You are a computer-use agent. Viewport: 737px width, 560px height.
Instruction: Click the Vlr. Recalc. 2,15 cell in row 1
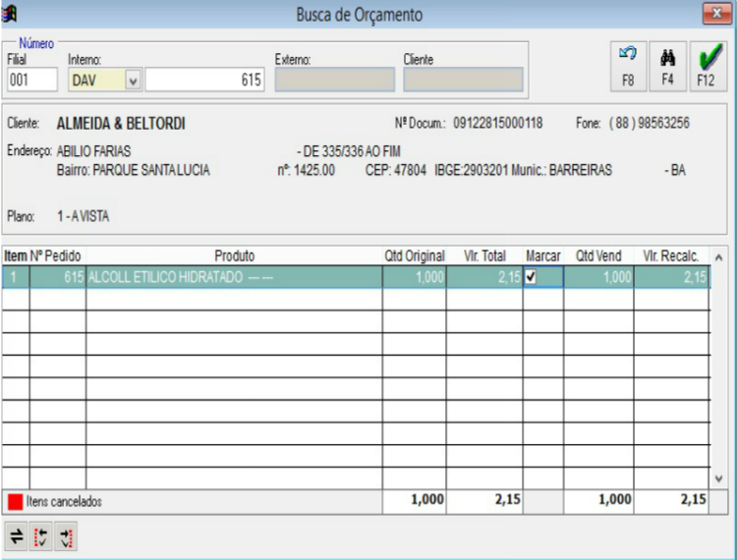point(671,277)
